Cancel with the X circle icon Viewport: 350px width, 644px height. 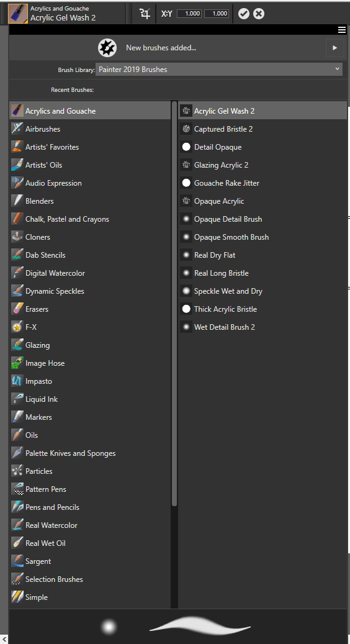[x=259, y=14]
